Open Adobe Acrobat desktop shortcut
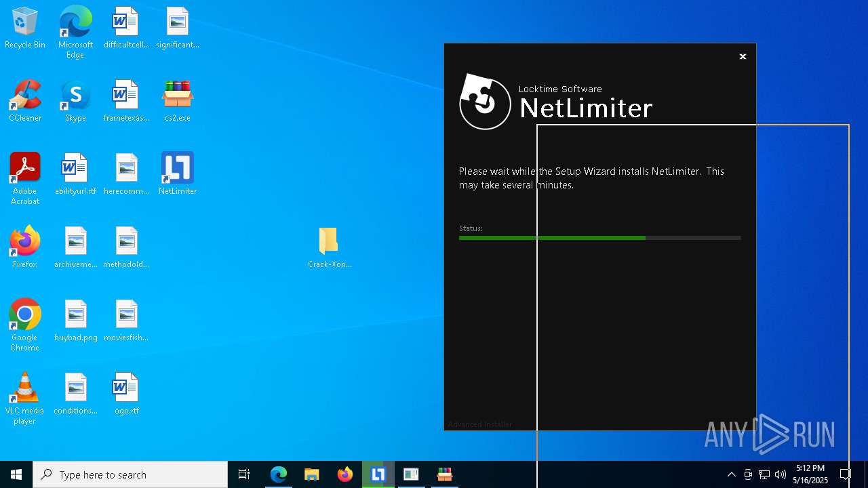 point(25,179)
